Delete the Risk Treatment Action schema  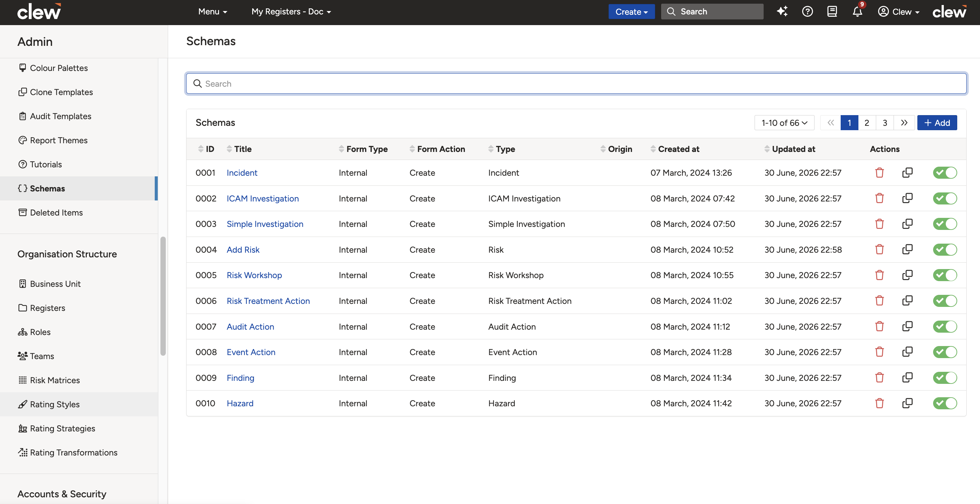coord(879,301)
